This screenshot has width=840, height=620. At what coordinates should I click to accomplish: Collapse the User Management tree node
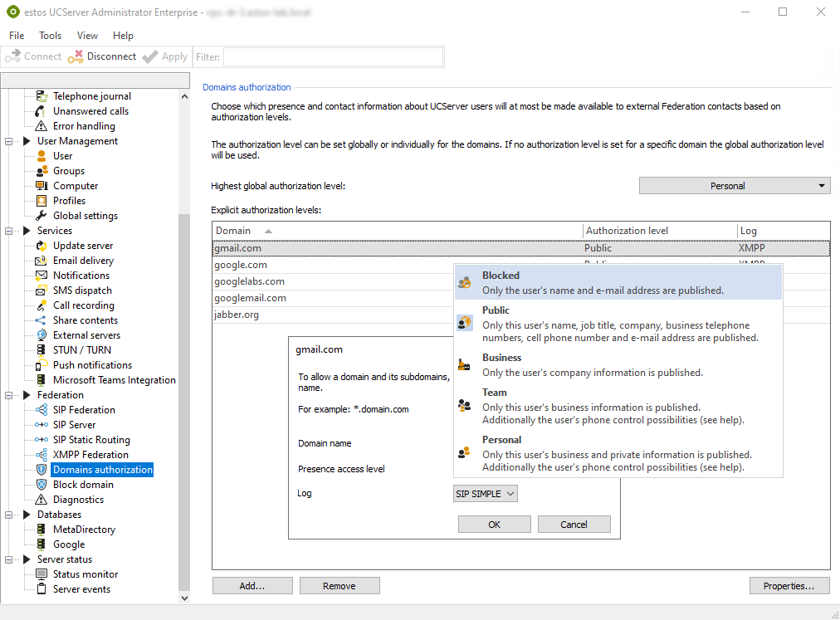click(x=11, y=141)
